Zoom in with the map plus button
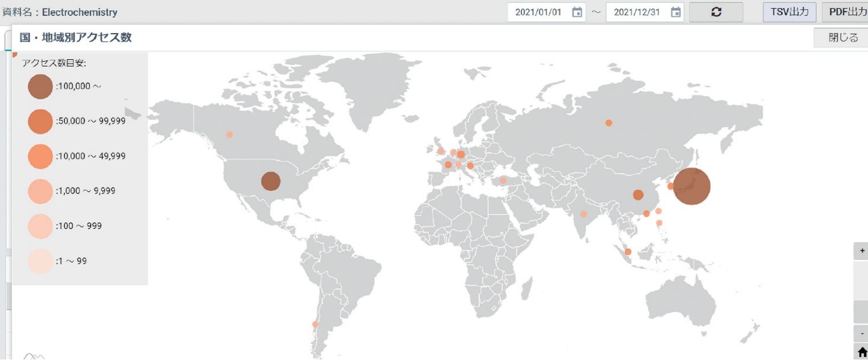 tap(862, 251)
